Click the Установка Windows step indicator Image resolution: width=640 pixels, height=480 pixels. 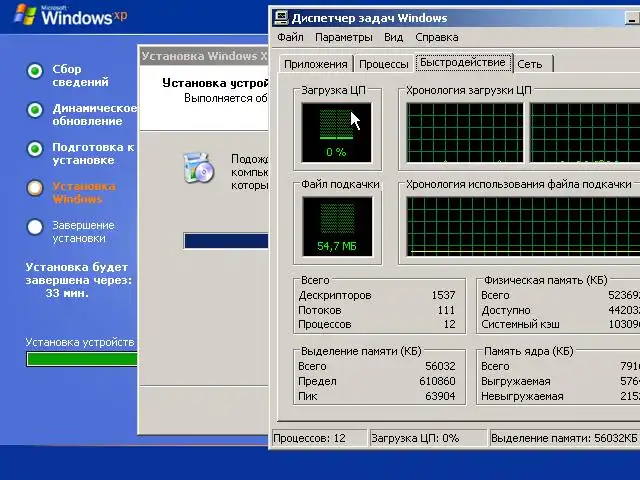point(35,188)
